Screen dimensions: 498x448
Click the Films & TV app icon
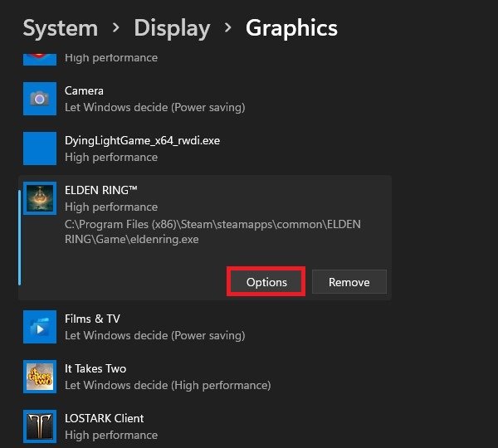point(39,327)
